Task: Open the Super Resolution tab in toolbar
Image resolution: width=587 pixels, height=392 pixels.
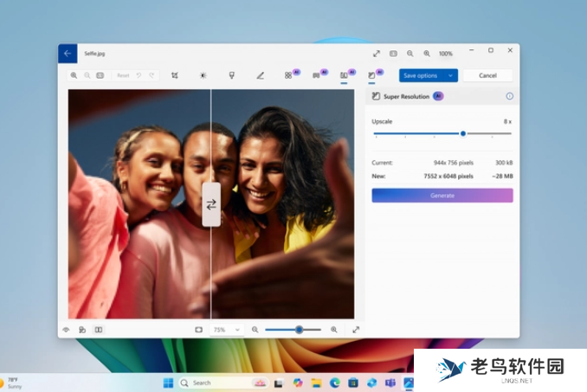Action: click(x=372, y=75)
